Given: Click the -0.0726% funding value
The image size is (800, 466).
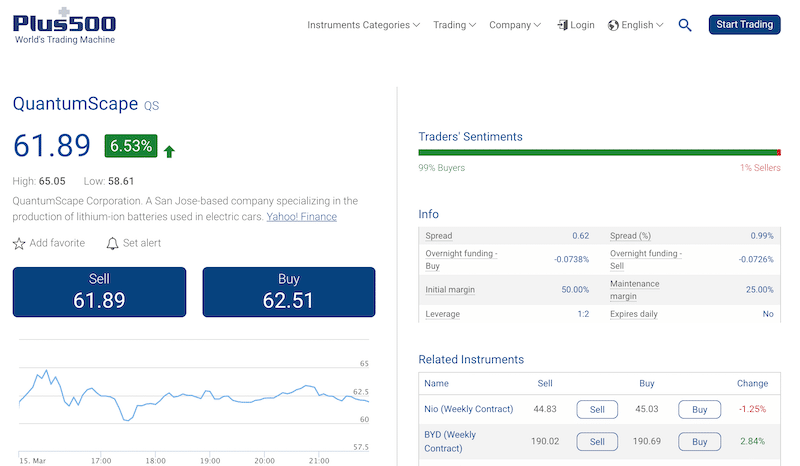Looking at the screenshot, I should (756, 259).
